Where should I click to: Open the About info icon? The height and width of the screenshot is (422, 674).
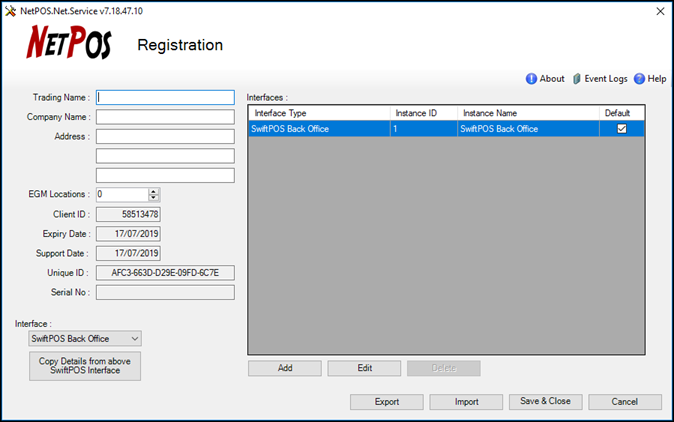(531, 79)
